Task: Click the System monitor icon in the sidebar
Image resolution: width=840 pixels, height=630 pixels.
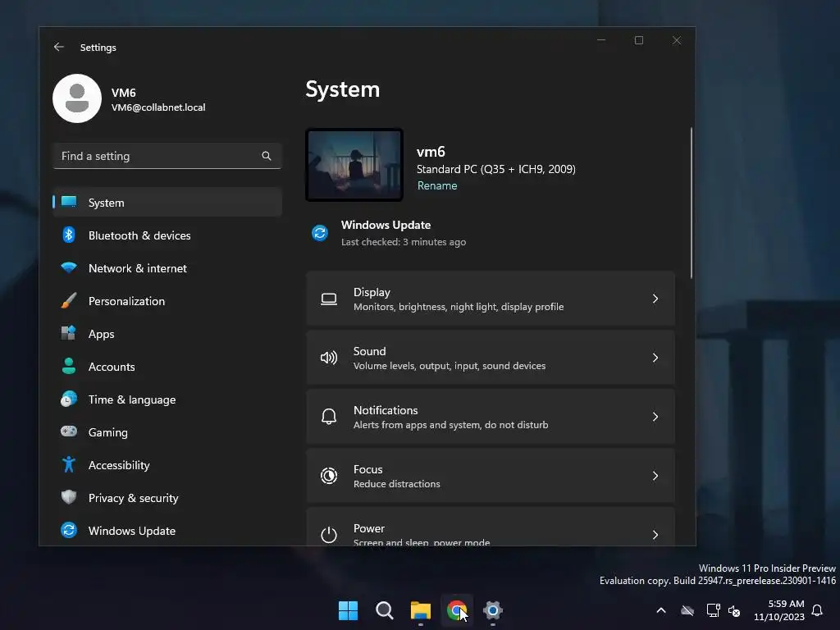Action: 69,202
